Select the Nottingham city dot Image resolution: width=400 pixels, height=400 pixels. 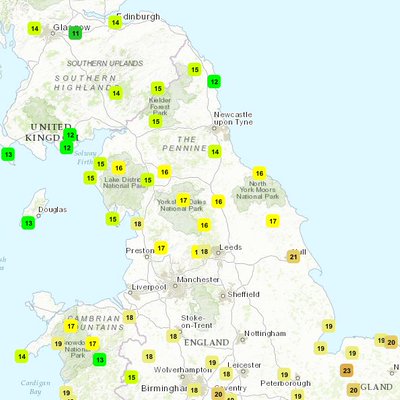coord(243,340)
